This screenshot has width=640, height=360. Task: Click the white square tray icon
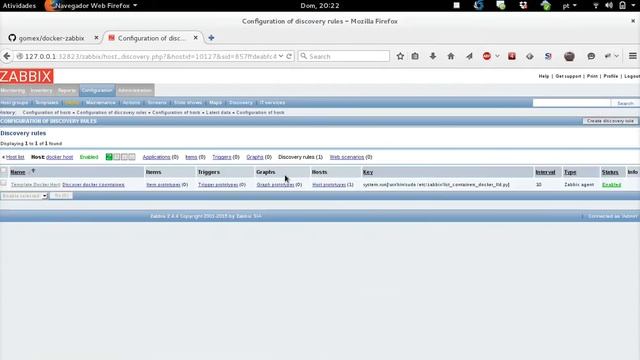coord(457,5)
